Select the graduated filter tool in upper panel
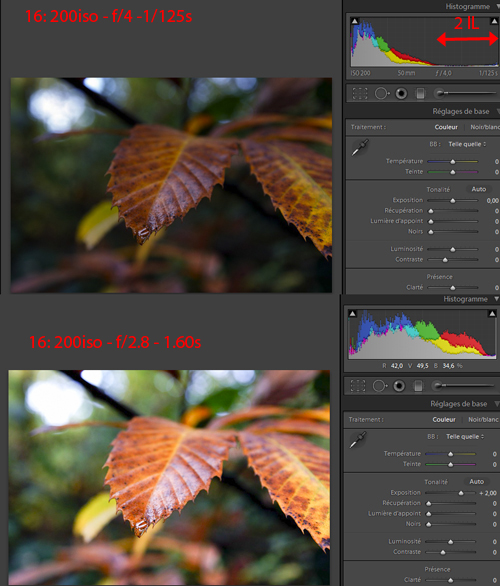Image resolution: width=500 pixels, height=586 pixels. point(420,93)
